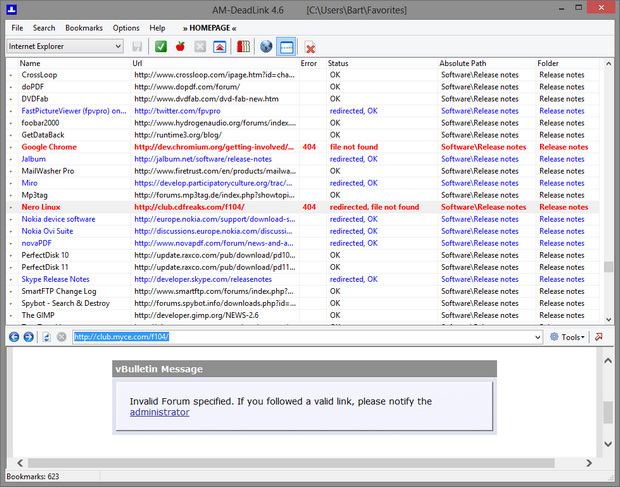
Task: Select the Miro bookmark name
Action: [29, 183]
